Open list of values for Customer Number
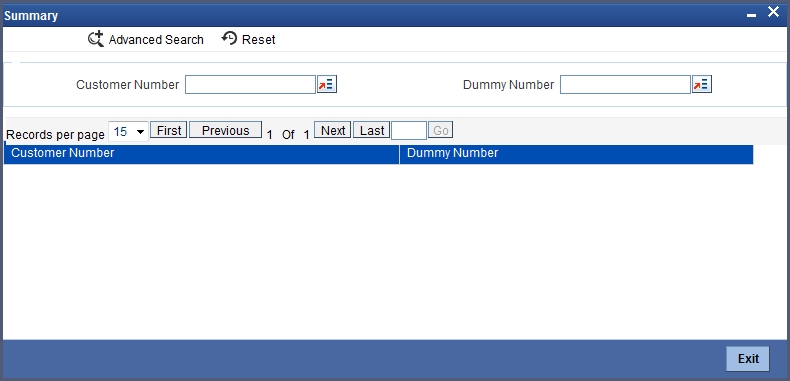Image resolution: width=790 pixels, height=381 pixels. pyautogui.click(x=326, y=85)
